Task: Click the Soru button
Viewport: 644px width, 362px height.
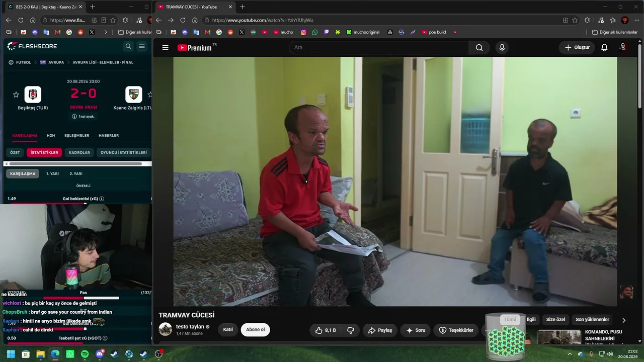Action: (x=416, y=330)
